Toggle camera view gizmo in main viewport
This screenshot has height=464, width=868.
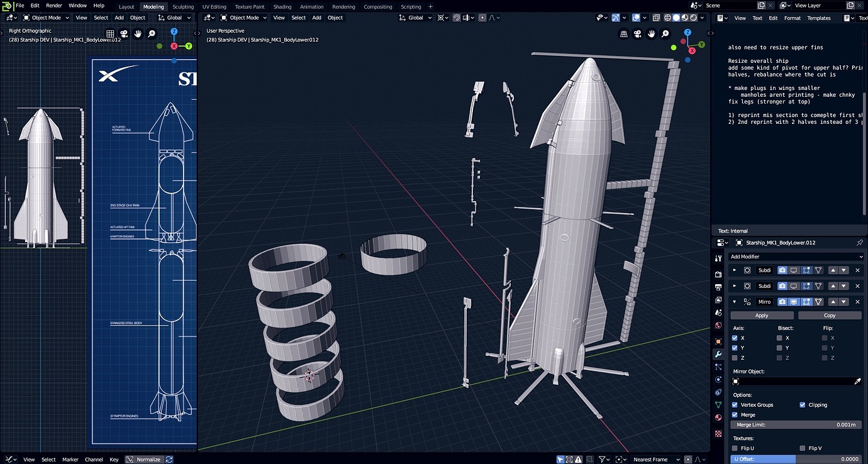pos(638,34)
